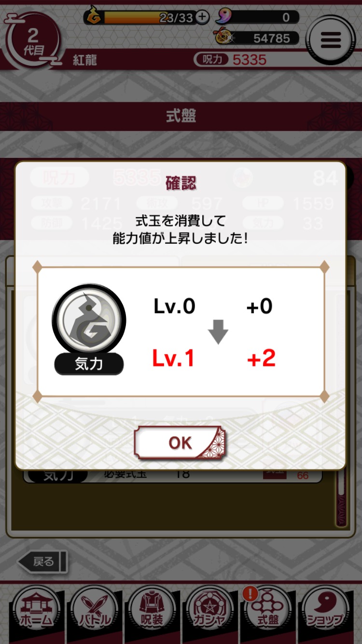Tap the 戻る back button
The height and width of the screenshot is (644, 362).
point(42,562)
